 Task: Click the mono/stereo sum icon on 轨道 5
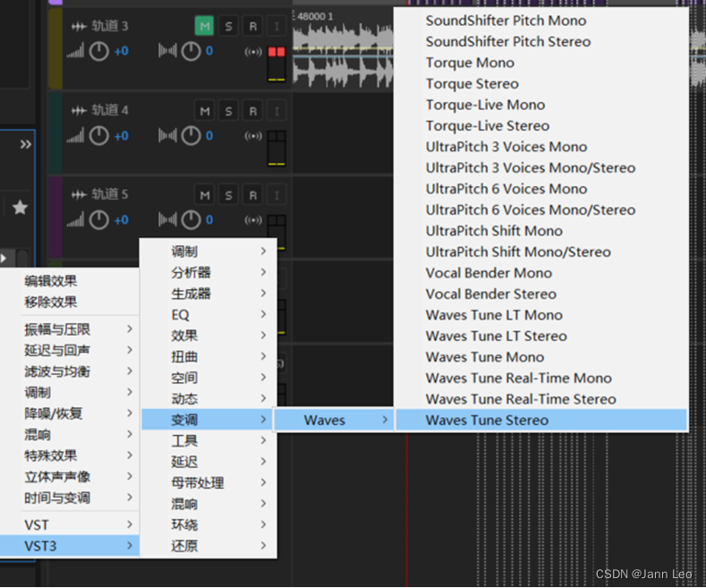pos(253,220)
